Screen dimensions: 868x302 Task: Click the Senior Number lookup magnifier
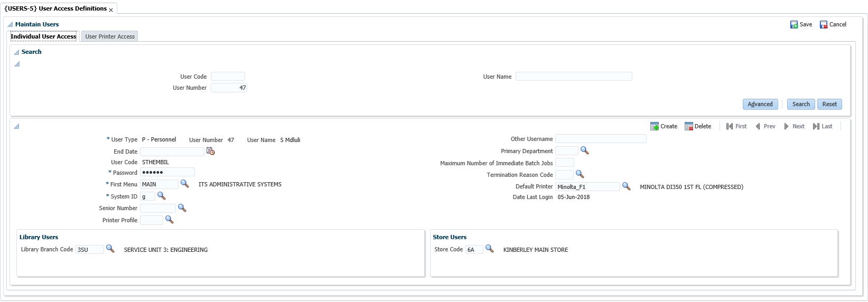click(x=182, y=208)
